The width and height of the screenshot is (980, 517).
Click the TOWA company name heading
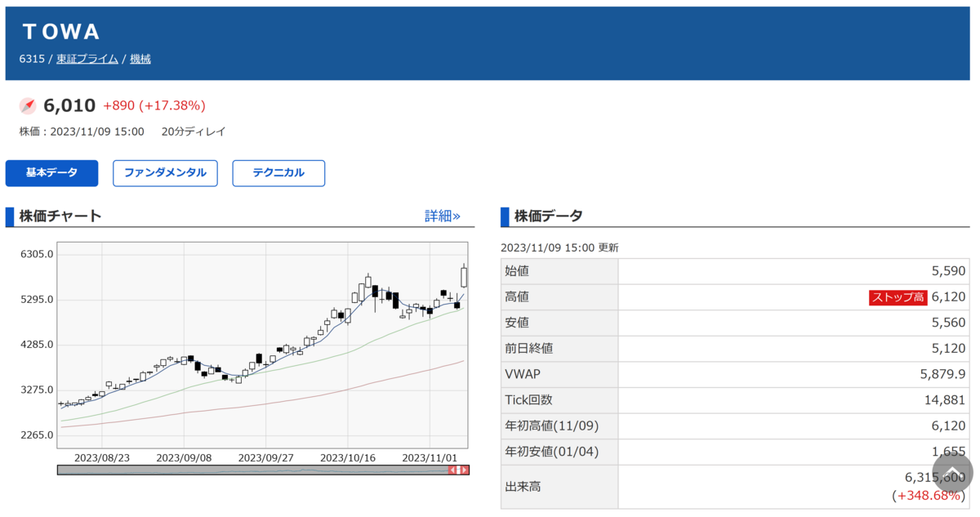click(x=61, y=32)
